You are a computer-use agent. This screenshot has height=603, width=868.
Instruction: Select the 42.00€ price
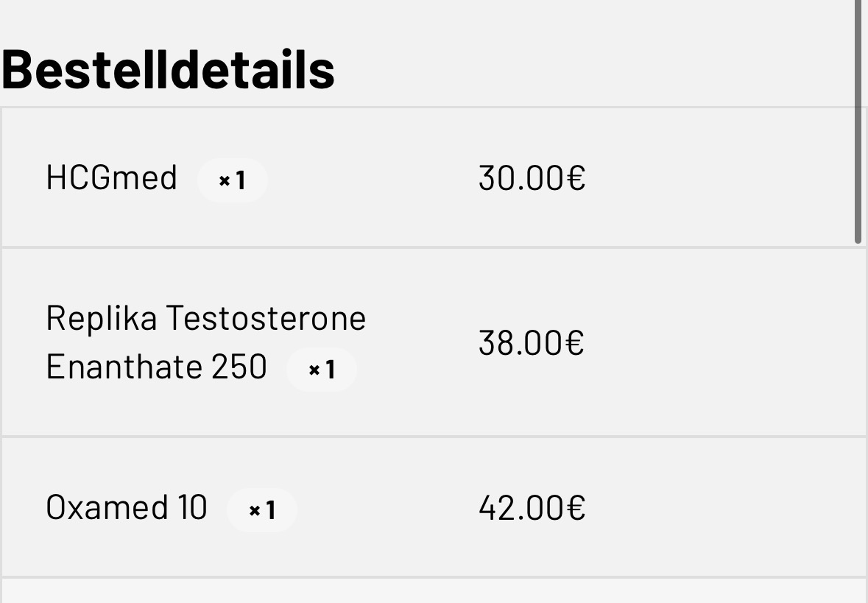[x=532, y=508]
